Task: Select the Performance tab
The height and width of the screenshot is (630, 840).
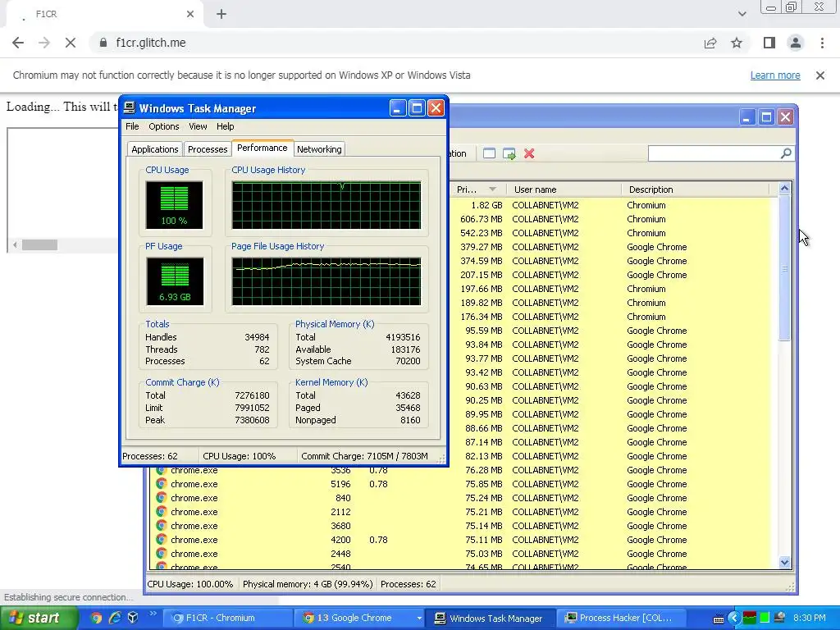Action: pyautogui.click(x=262, y=148)
